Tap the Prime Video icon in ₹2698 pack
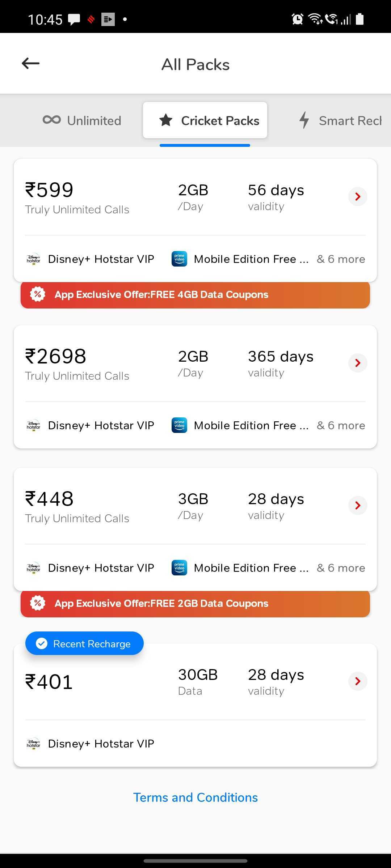Viewport: 391px width, 868px height. click(179, 425)
